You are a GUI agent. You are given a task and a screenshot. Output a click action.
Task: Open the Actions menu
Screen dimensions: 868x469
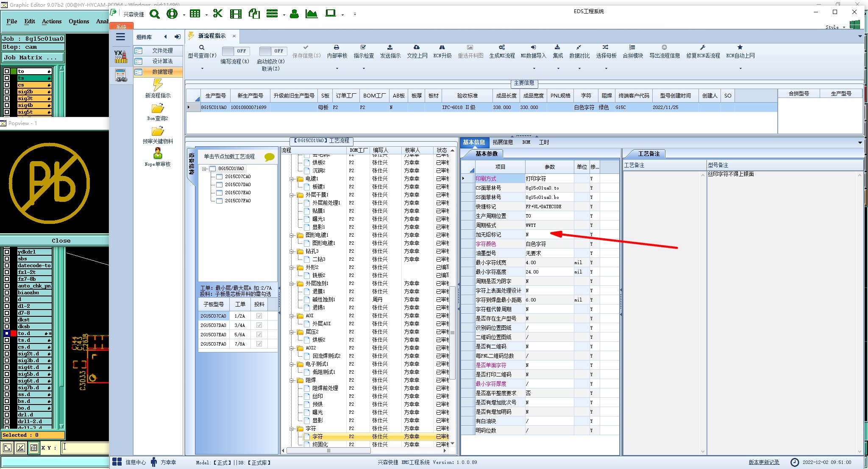[x=52, y=21]
